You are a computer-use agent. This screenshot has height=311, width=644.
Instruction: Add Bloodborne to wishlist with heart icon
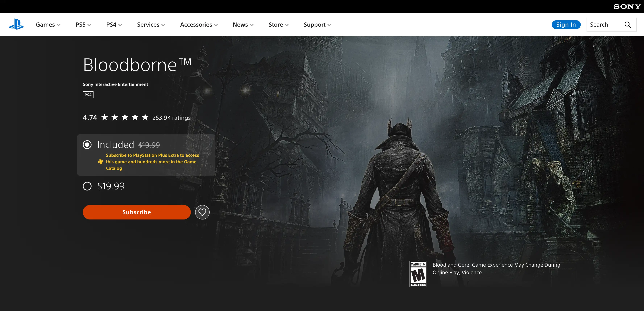(x=202, y=212)
